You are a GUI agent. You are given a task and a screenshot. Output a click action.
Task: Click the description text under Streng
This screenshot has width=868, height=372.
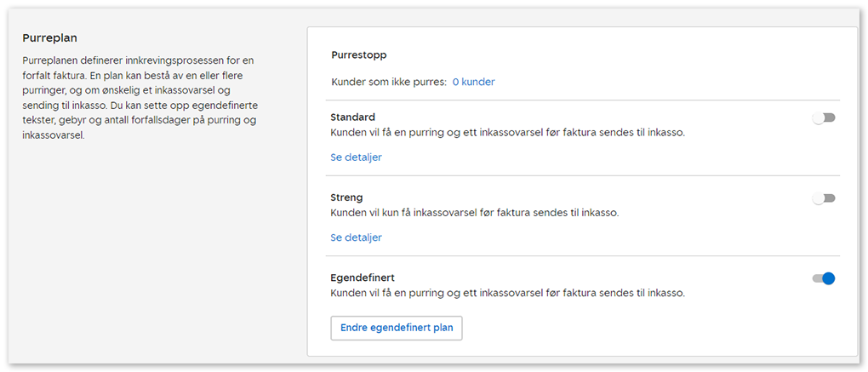pos(474,213)
